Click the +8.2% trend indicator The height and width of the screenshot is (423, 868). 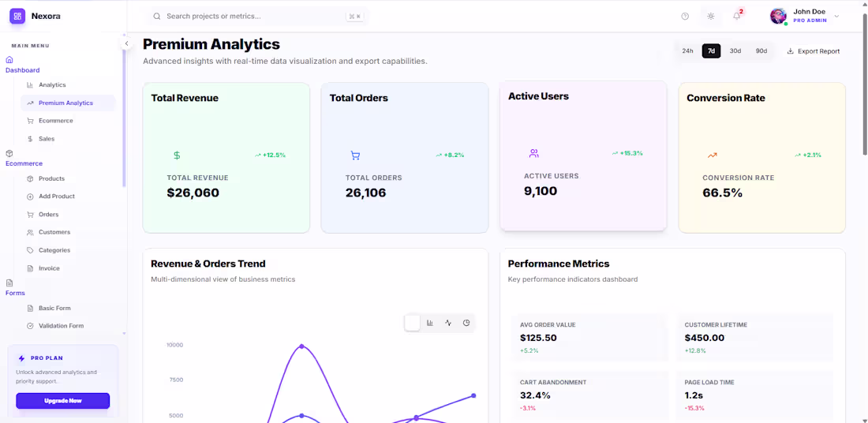click(x=450, y=155)
